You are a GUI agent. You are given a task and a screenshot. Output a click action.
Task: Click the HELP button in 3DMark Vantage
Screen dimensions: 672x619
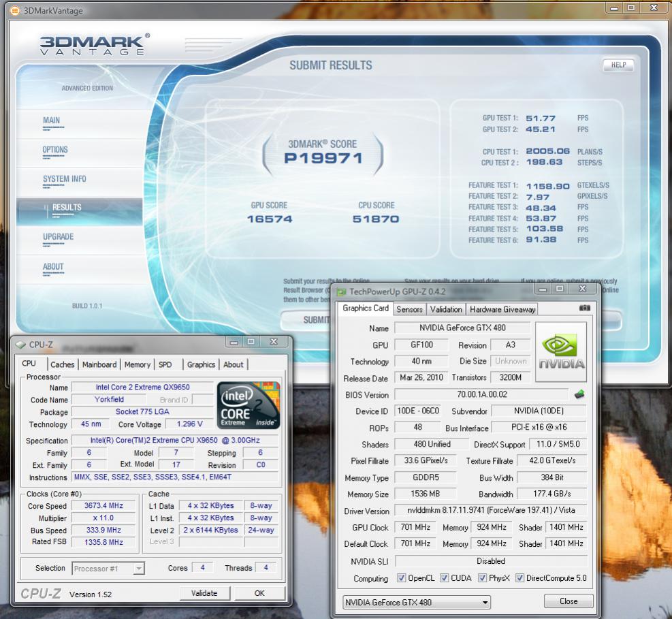(x=618, y=65)
